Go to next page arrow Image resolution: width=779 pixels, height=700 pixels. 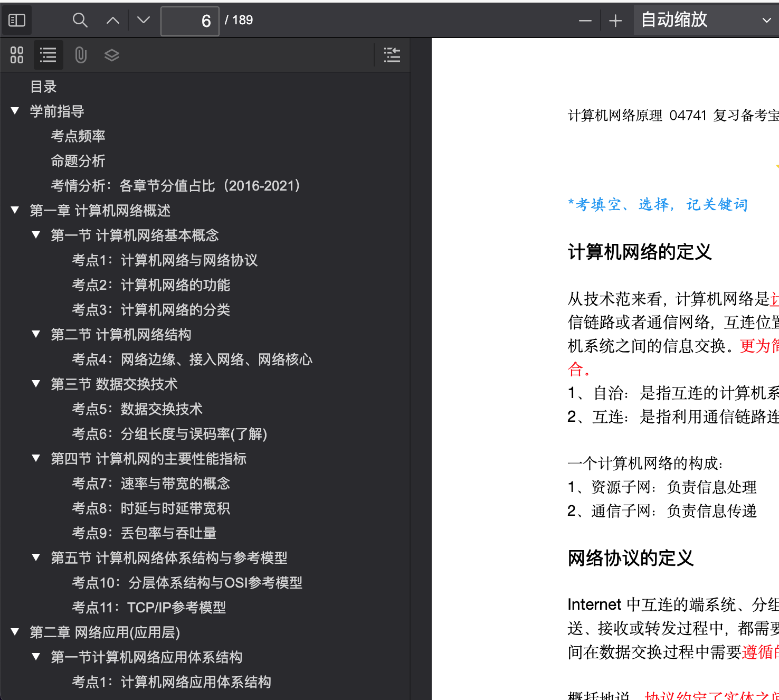(x=144, y=20)
